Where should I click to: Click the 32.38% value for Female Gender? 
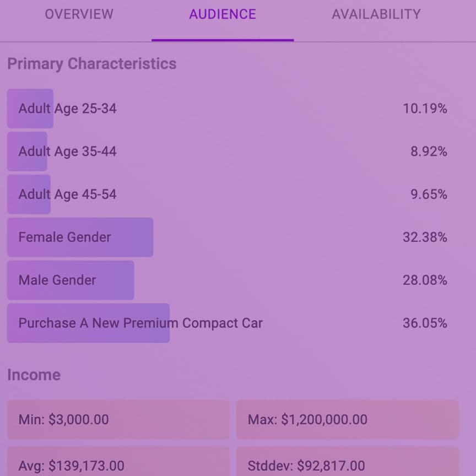tap(425, 237)
